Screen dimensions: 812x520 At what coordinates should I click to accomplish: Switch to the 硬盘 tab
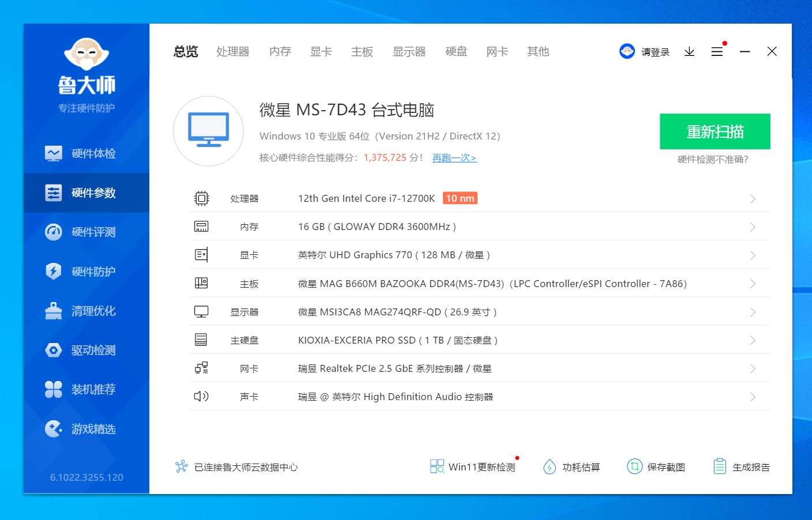pos(456,52)
